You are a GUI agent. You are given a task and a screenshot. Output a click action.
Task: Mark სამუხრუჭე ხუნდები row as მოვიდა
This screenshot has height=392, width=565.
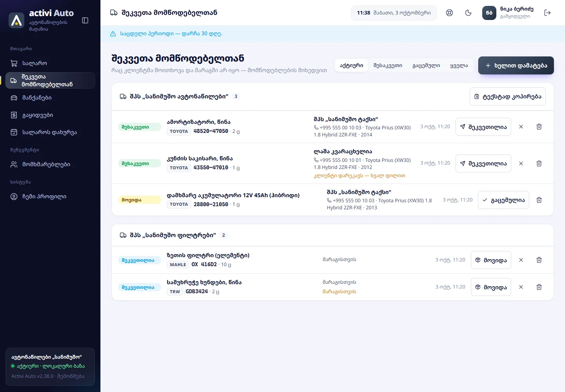click(491, 287)
